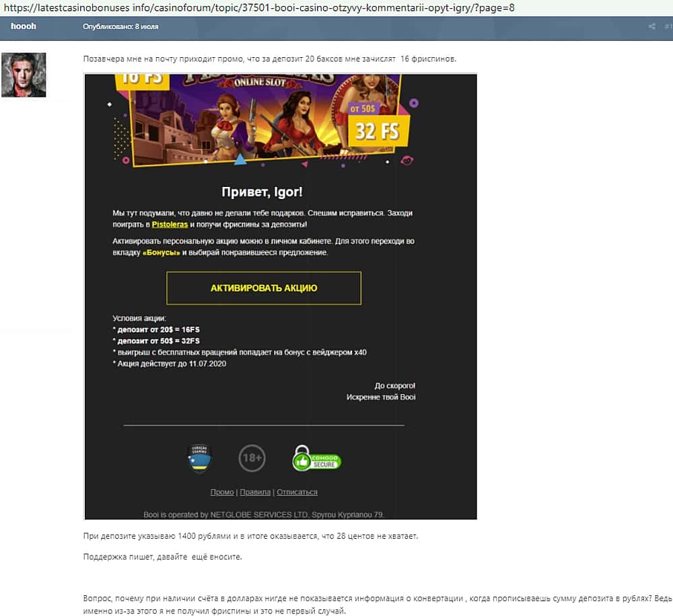
Task: Click the 'Привет, Igor!' heading
Action: [262, 192]
